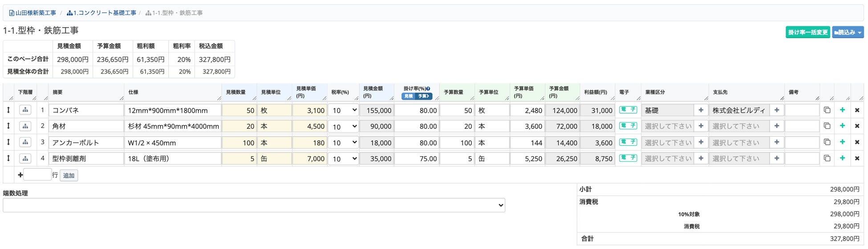Image resolution: width=868 pixels, height=249 pixels.
Task: Add a new 支払先 for the コンパネ row
Action: tap(777, 110)
